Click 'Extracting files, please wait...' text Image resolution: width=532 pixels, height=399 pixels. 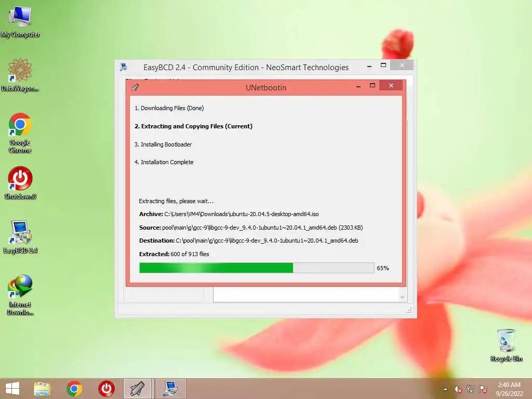coord(176,201)
